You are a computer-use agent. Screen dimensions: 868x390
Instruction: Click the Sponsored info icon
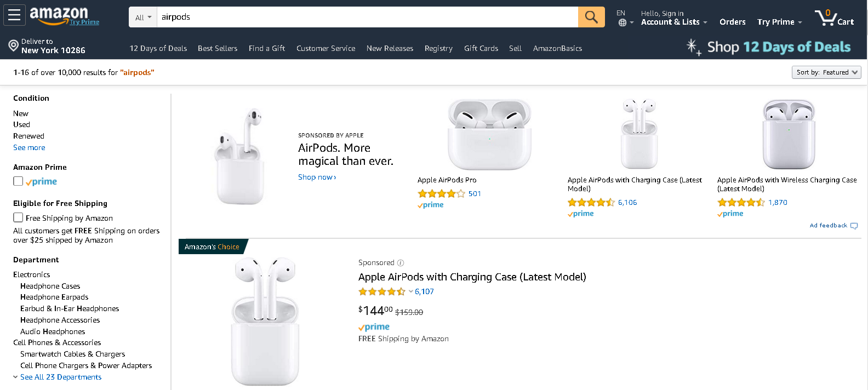401,263
